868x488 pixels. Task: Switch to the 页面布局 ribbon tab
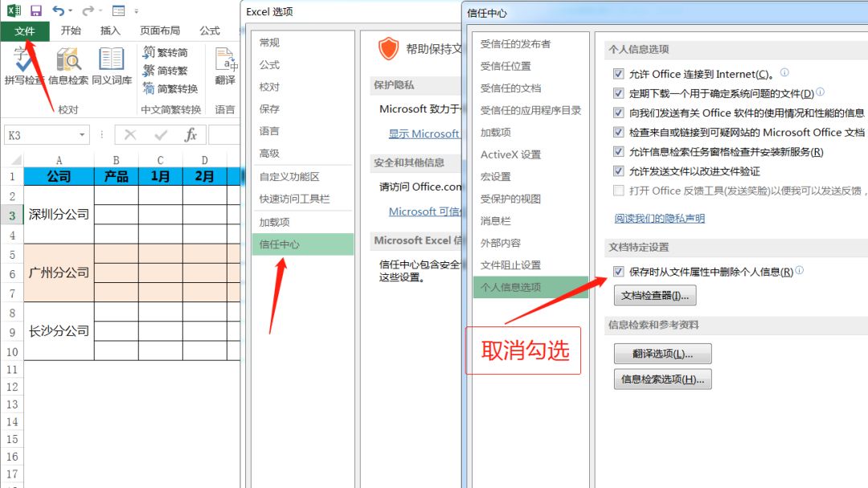pyautogui.click(x=160, y=31)
